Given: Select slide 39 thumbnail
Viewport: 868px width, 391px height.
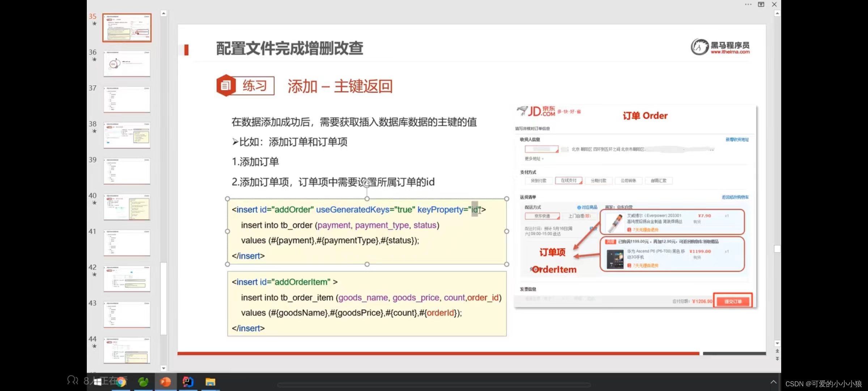Looking at the screenshot, I should tap(127, 171).
